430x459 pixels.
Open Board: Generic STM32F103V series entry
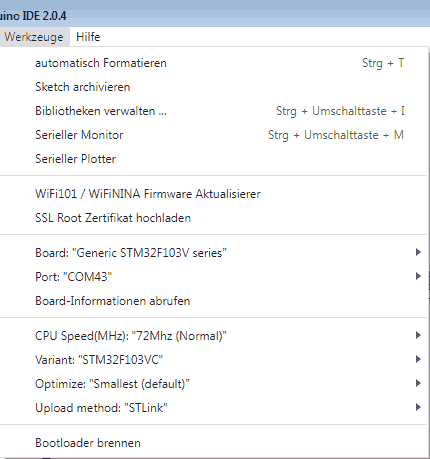point(213,253)
